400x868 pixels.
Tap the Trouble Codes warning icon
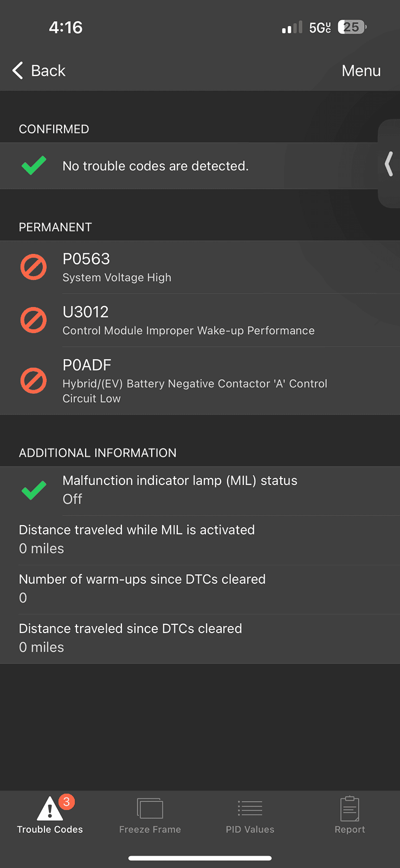[49, 809]
